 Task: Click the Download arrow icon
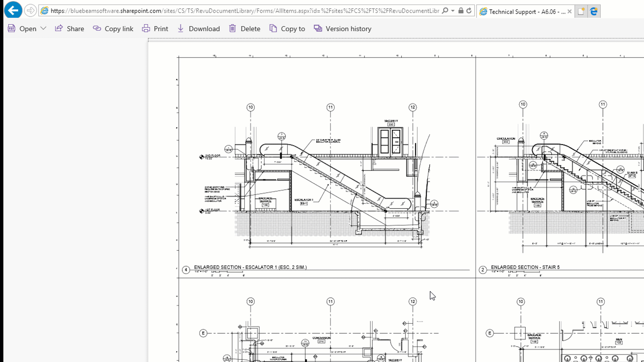tap(180, 28)
